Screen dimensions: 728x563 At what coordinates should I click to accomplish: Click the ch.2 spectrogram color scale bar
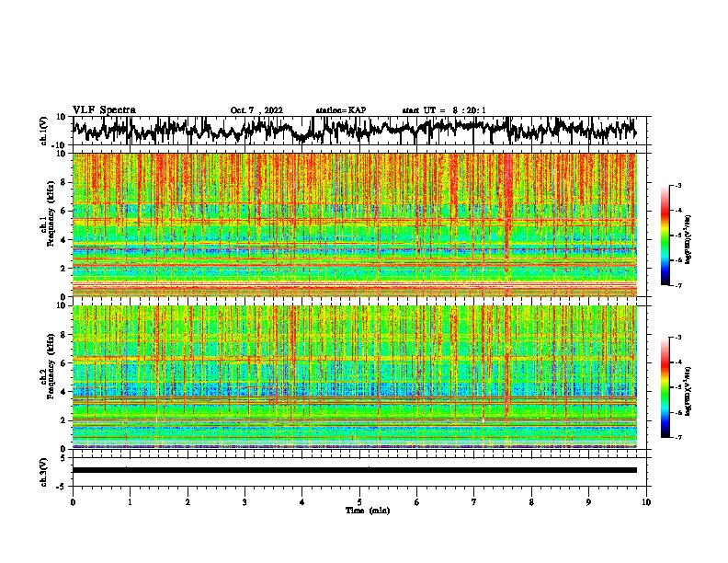pos(665,387)
